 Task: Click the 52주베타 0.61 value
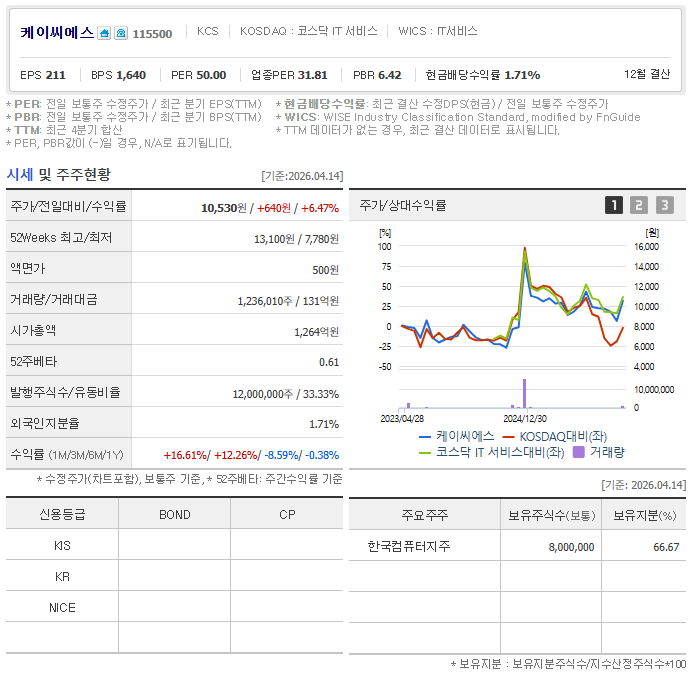tap(329, 363)
